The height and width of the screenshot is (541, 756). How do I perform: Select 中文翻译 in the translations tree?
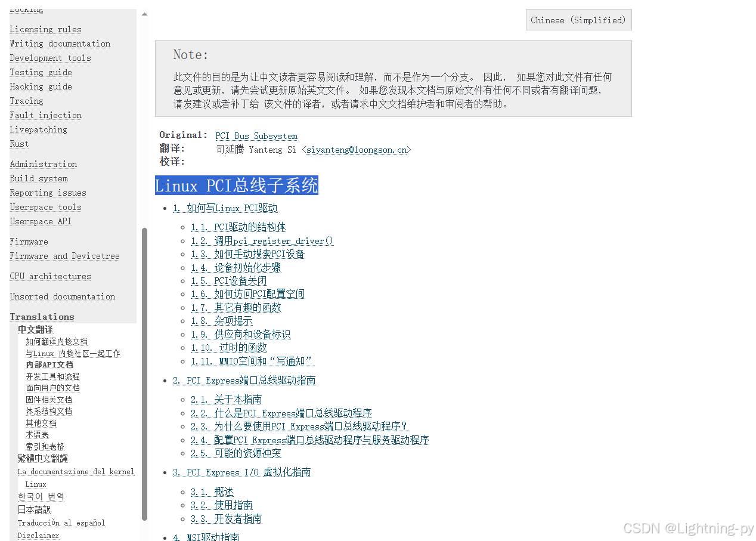click(x=35, y=329)
